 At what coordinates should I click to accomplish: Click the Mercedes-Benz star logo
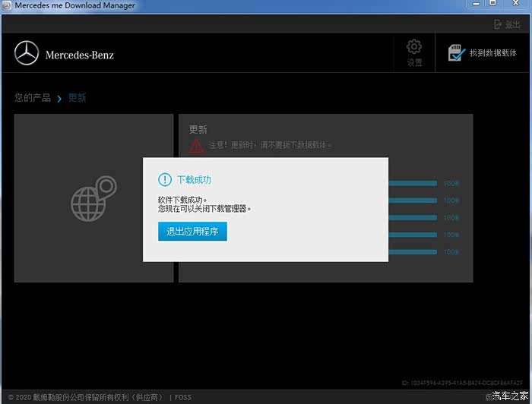27,53
